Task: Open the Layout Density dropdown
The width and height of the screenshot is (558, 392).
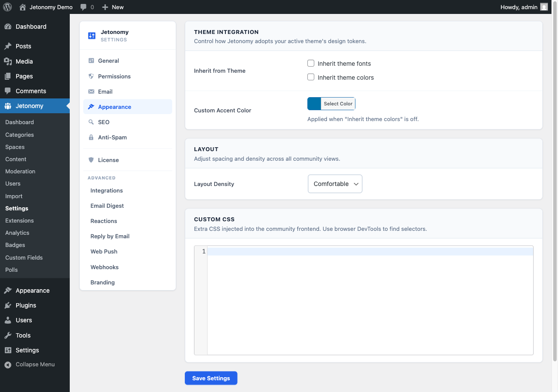Action: 335,184
